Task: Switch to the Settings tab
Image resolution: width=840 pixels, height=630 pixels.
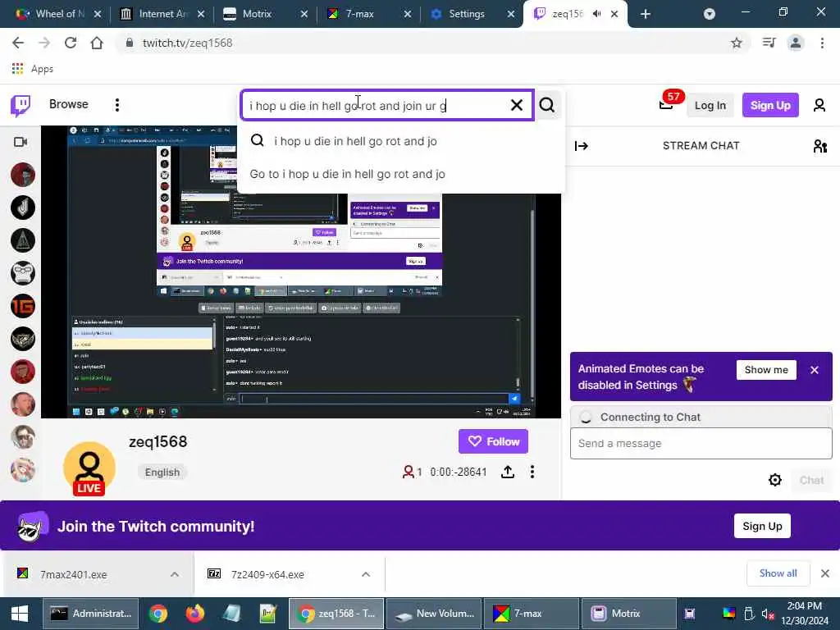Action: coord(472,14)
